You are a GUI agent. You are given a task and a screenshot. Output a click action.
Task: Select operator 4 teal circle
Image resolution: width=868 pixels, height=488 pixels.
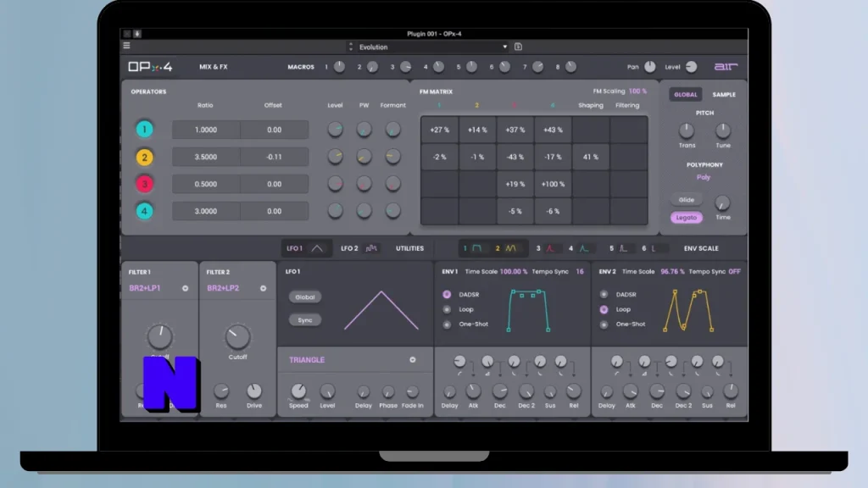144,211
